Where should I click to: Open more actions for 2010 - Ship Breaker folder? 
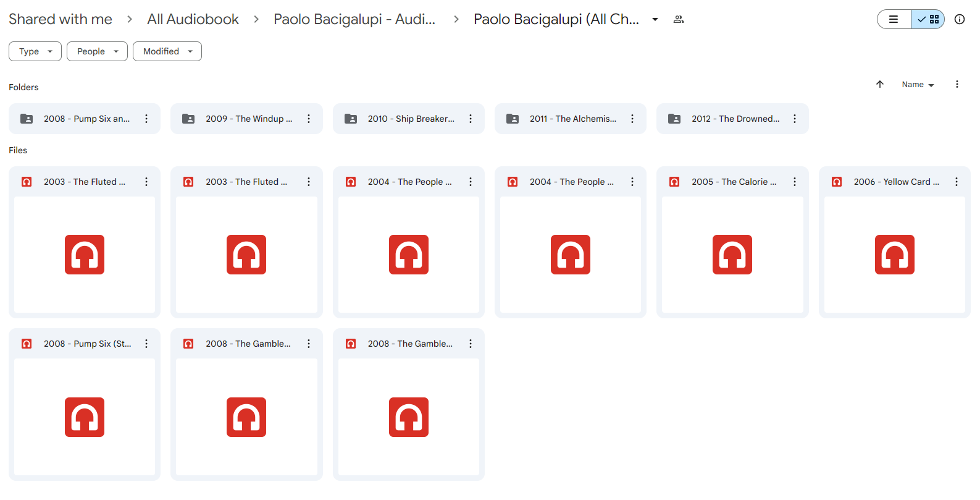click(471, 119)
